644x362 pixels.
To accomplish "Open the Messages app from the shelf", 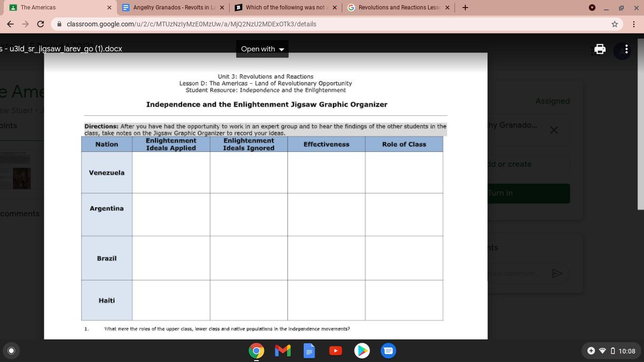I will pos(388,351).
